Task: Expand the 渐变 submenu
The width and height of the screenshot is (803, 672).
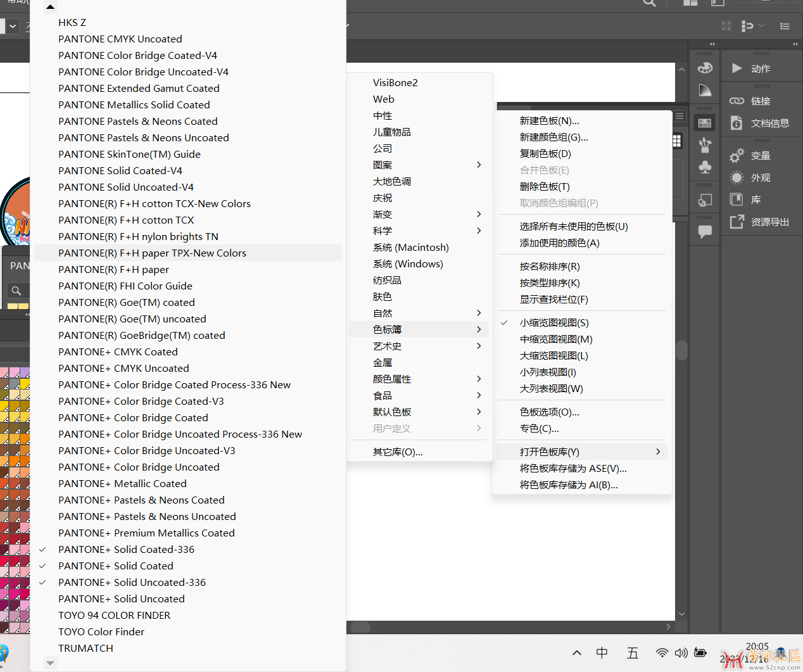Action: coord(420,214)
